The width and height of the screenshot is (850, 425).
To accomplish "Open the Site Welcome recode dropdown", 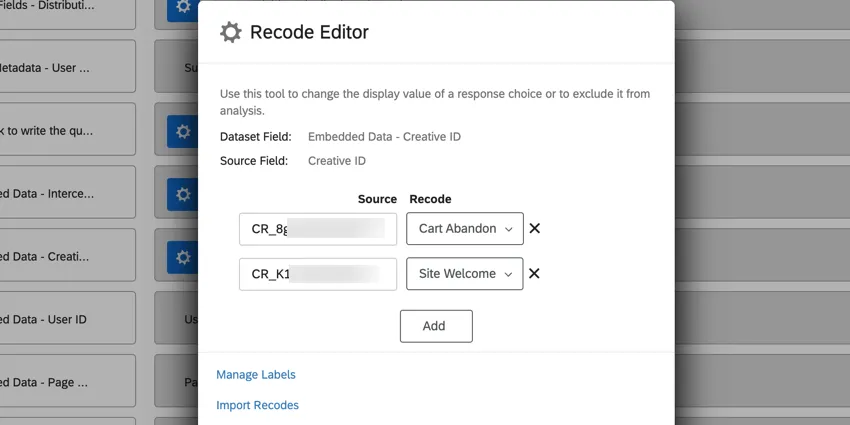I will pyautogui.click(x=464, y=274).
